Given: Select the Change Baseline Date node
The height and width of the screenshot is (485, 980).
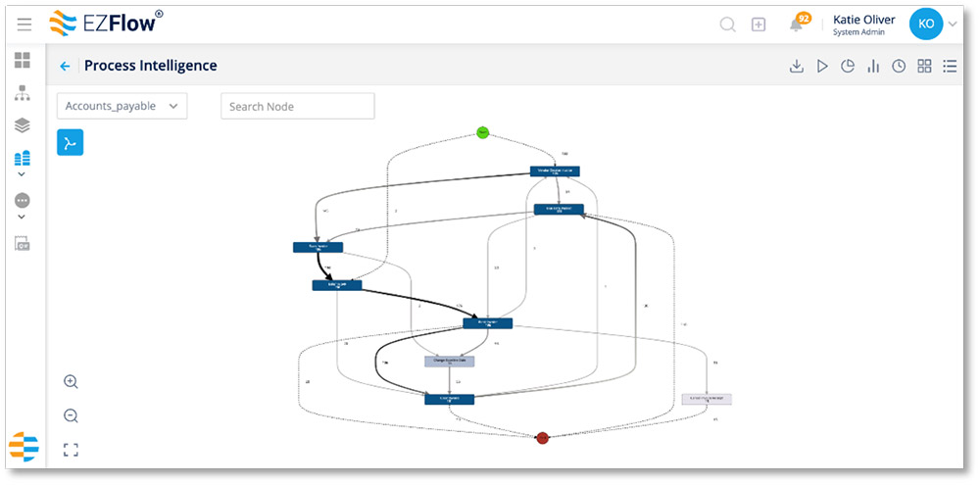Looking at the screenshot, I should click(450, 362).
